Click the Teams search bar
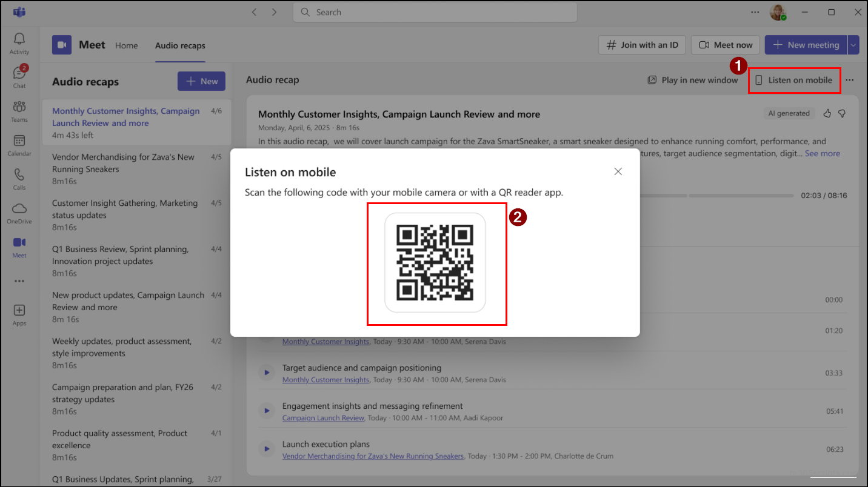Image resolution: width=868 pixels, height=487 pixels. coord(434,12)
